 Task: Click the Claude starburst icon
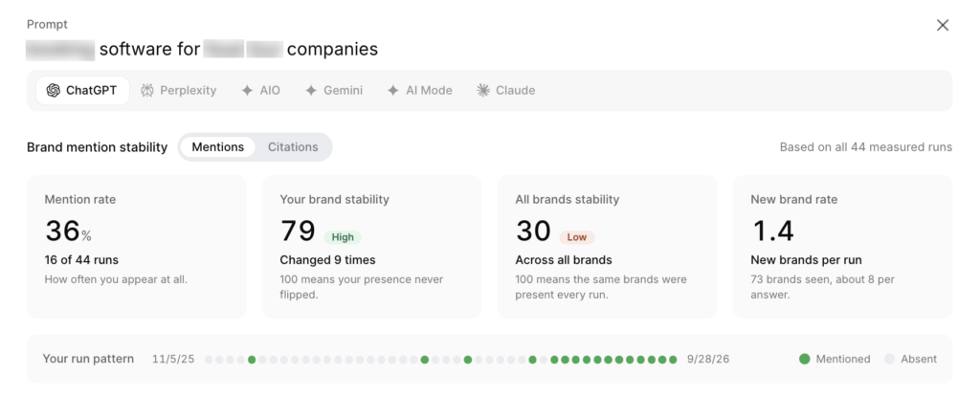coord(483,91)
